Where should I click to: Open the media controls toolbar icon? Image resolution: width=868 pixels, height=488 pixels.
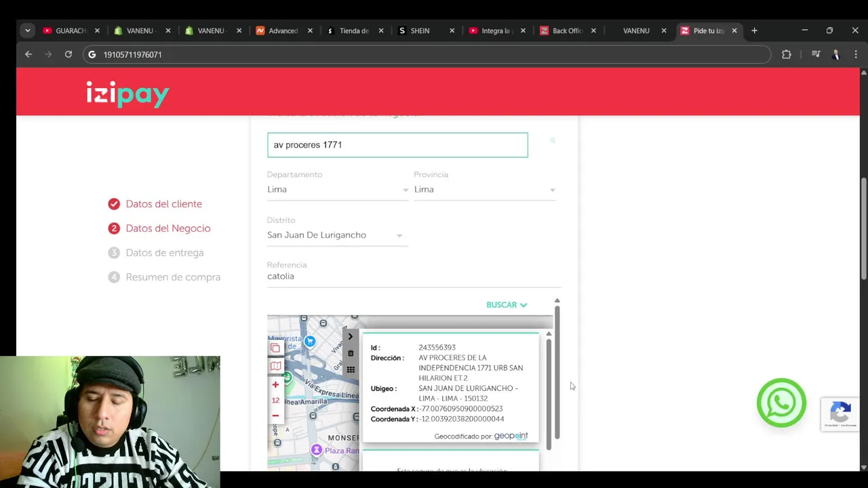816,54
